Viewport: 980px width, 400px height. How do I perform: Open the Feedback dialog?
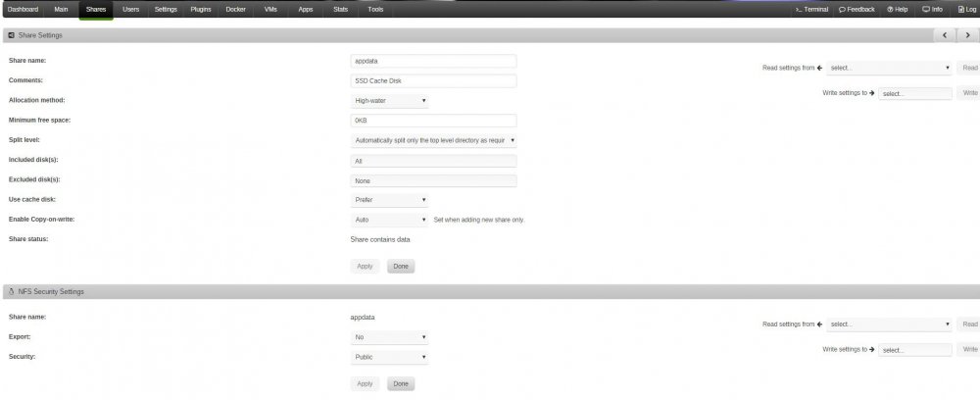[857, 10]
